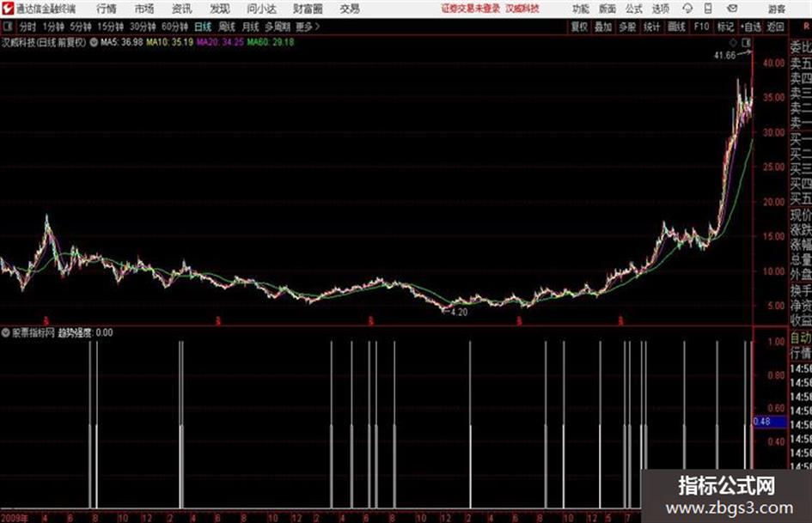The image size is (812, 523).
Task: Open the 发现 menu
Action: click(x=220, y=9)
